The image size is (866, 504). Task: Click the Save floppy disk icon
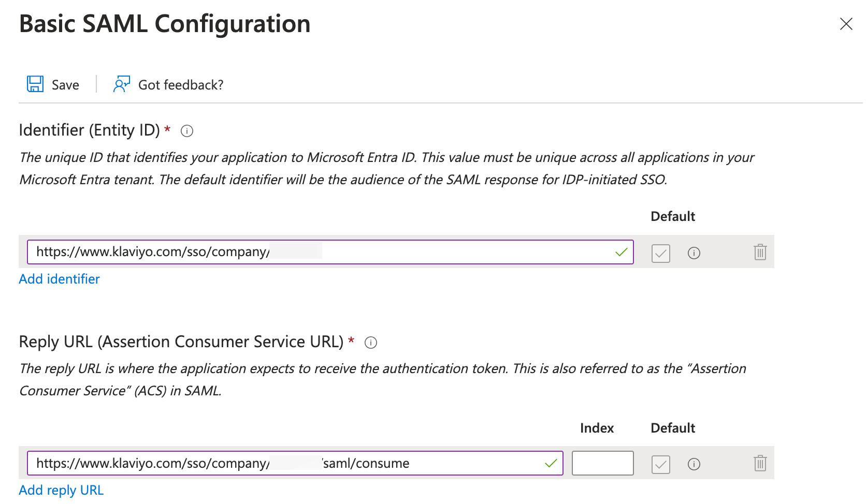coord(34,84)
